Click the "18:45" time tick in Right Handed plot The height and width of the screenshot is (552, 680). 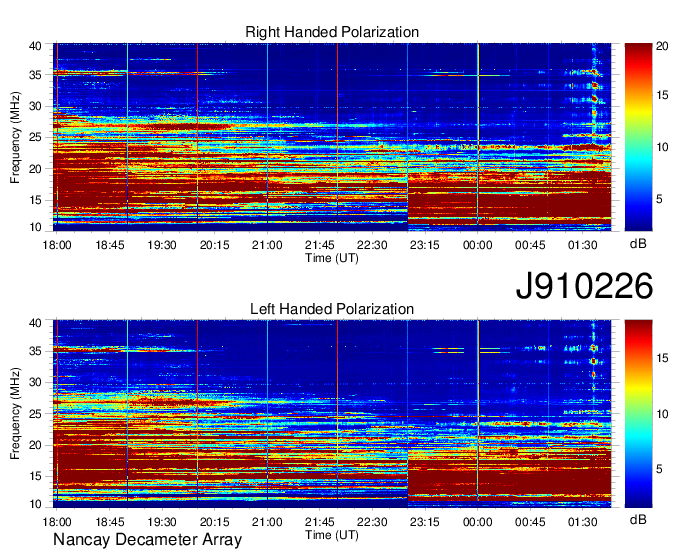(110, 245)
